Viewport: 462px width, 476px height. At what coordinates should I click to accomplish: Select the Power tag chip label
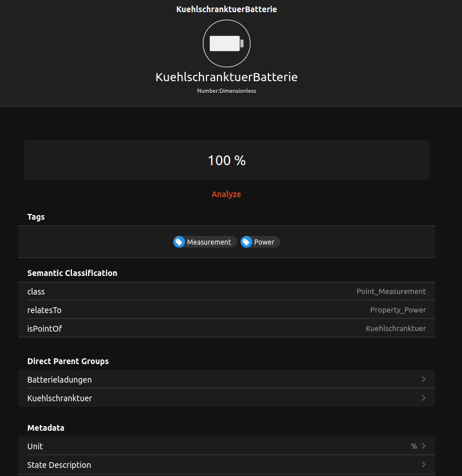coord(264,242)
